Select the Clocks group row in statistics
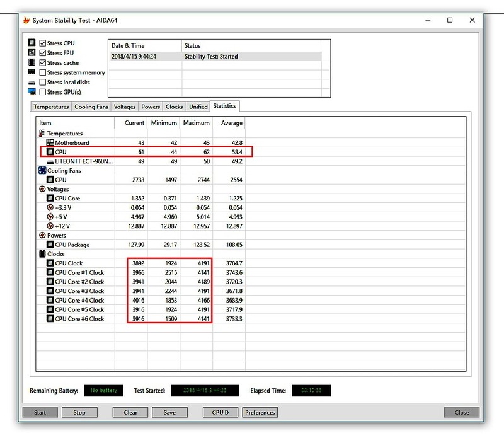Image resolution: width=504 pixels, height=438 pixels. pos(56,254)
